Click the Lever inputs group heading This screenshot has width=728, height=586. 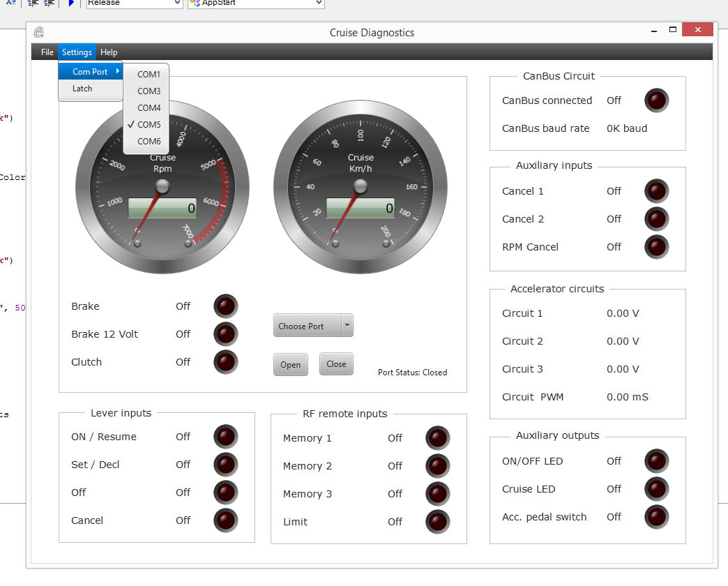[121, 413]
